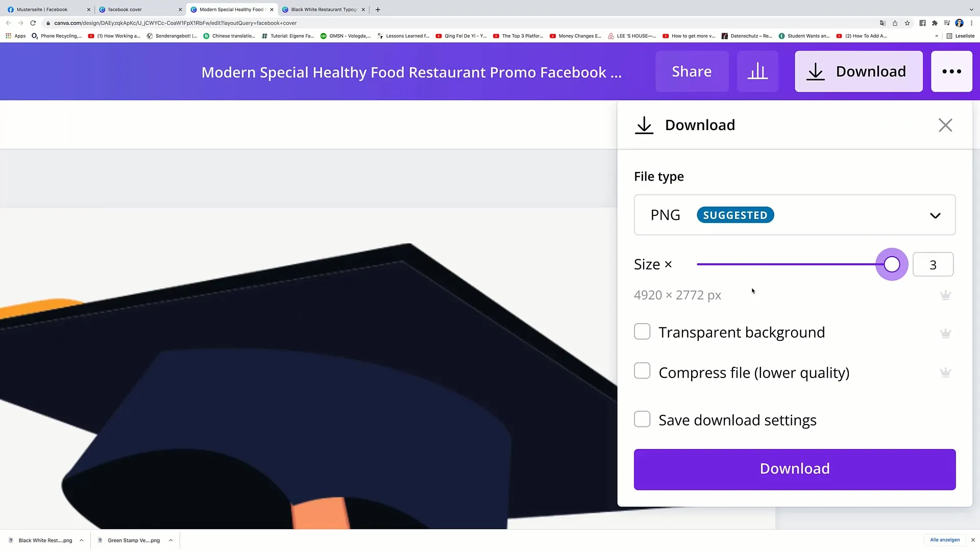Open the Money Changes E bookmark
This screenshot has width=980, height=551.
(575, 36)
